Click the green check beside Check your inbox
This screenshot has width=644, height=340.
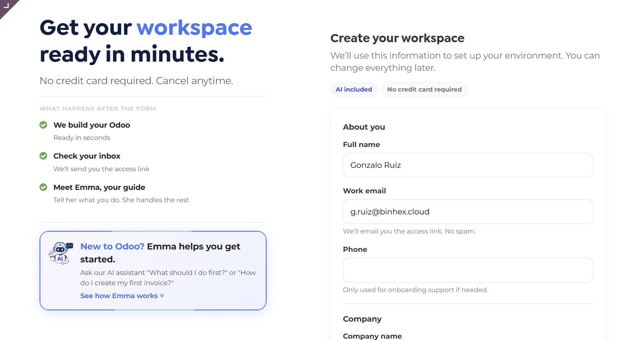[43, 156]
